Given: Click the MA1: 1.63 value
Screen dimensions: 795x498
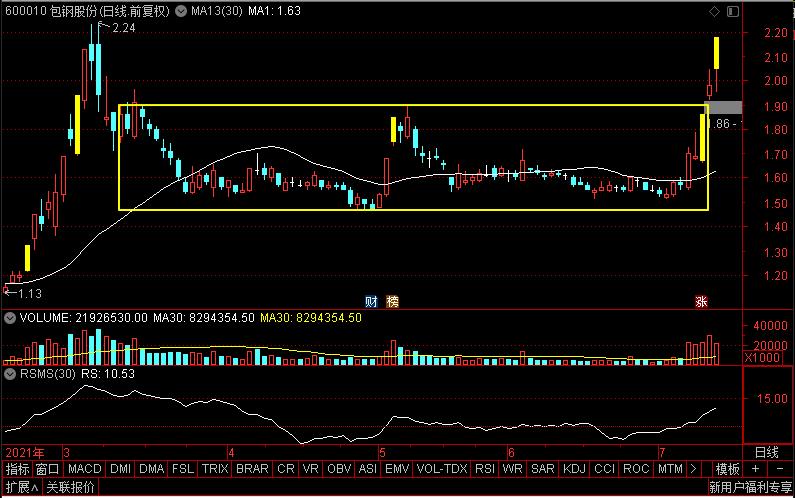Looking at the screenshot, I should 274,11.
